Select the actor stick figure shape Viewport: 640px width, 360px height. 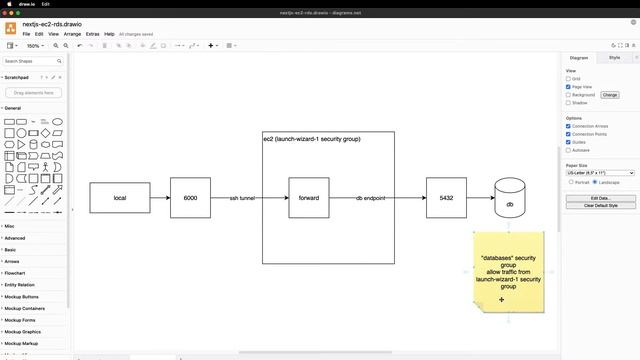pyautogui.click(x=45, y=167)
